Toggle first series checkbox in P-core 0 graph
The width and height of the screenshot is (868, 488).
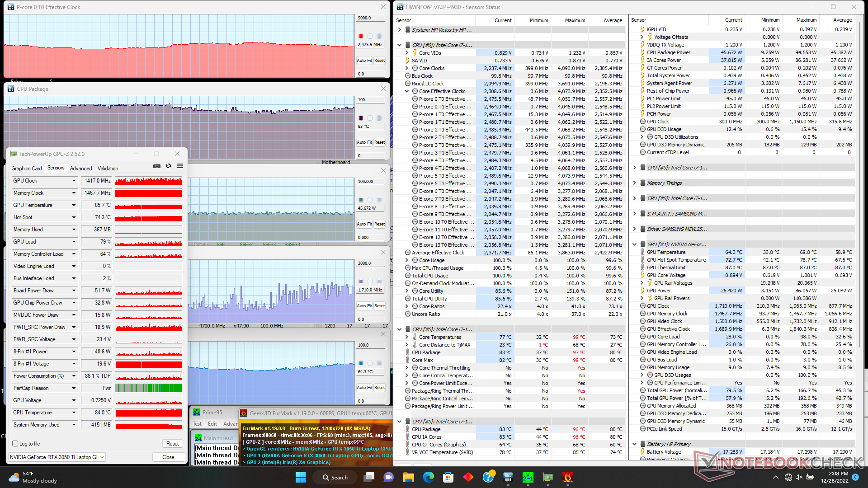coord(361,36)
